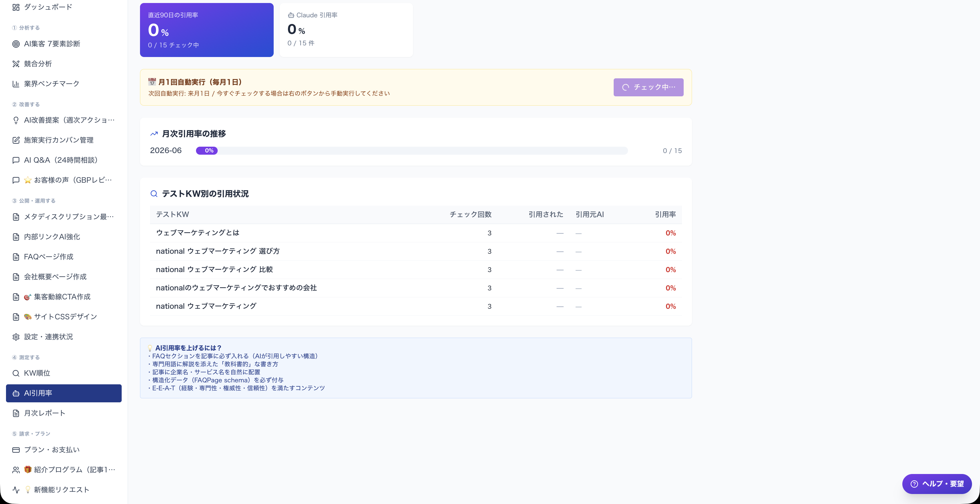Click the edit icon for 施策実行カンバン管理
The width and height of the screenshot is (980, 504).
click(16, 140)
